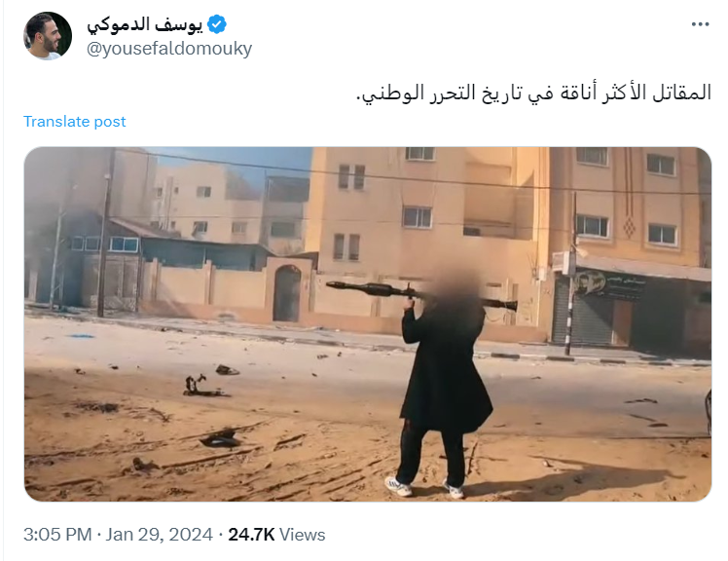Click the Jan 29, 2024 date
Viewport: 728px width, 561px height.
pyautogui.click(x=159, y=535)
